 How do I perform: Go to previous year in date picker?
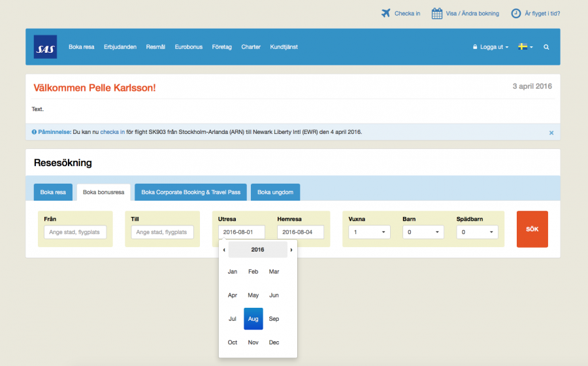point(224,250)
